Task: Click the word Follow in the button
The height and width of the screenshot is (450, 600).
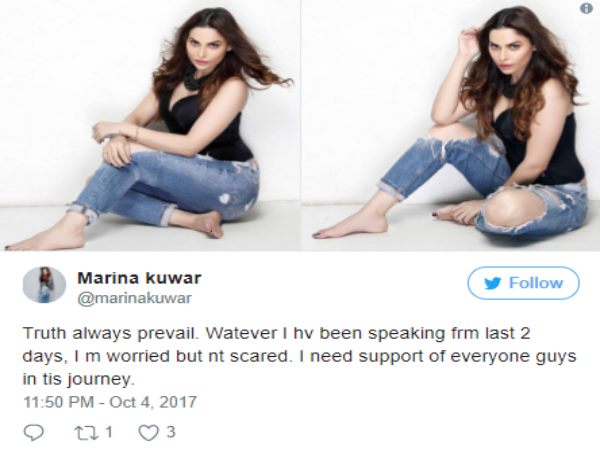Action: 536,283
